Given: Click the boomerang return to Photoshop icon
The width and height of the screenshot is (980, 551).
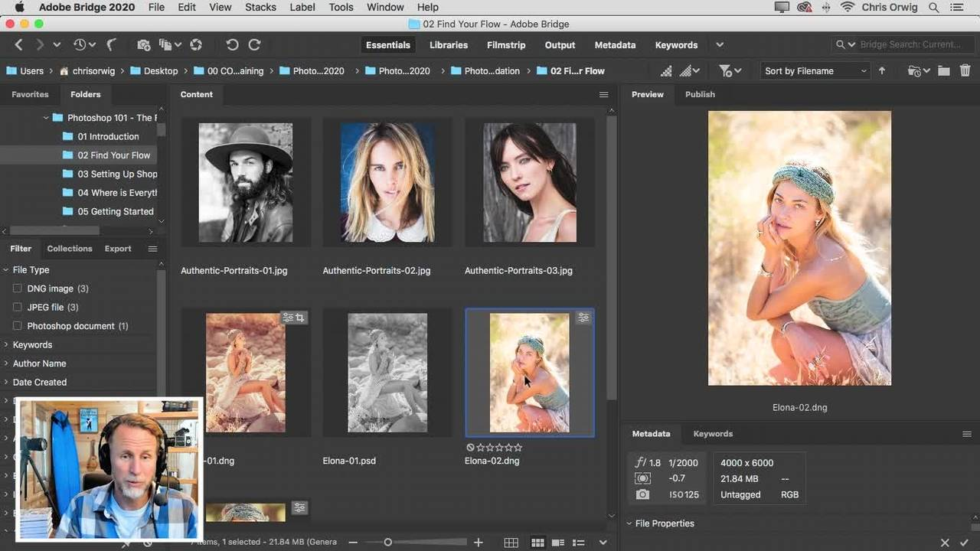Looking at the screenshot, I should click(x=110, y=45).
